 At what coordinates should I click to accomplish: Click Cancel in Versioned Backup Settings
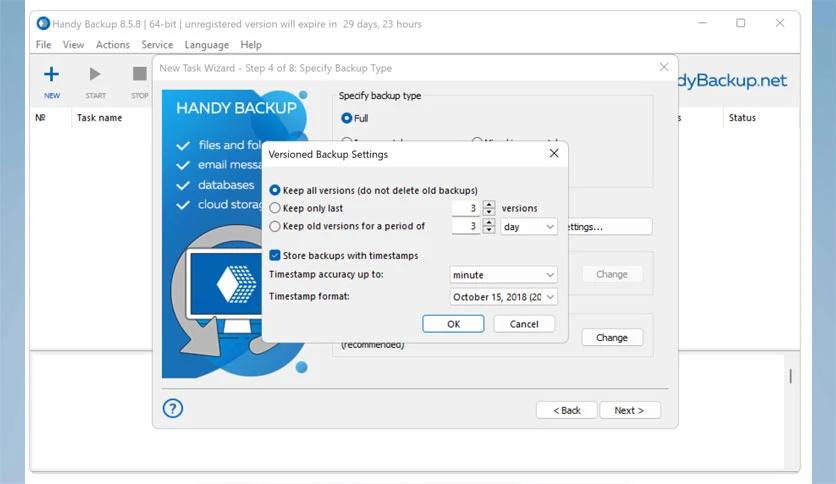[x=524, y=324]
